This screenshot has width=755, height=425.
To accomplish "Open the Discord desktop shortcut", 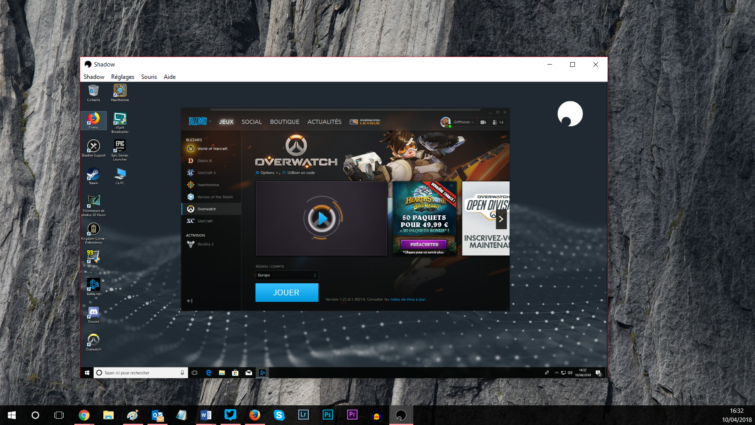I will pyautogui.click(x=93, y=314).
